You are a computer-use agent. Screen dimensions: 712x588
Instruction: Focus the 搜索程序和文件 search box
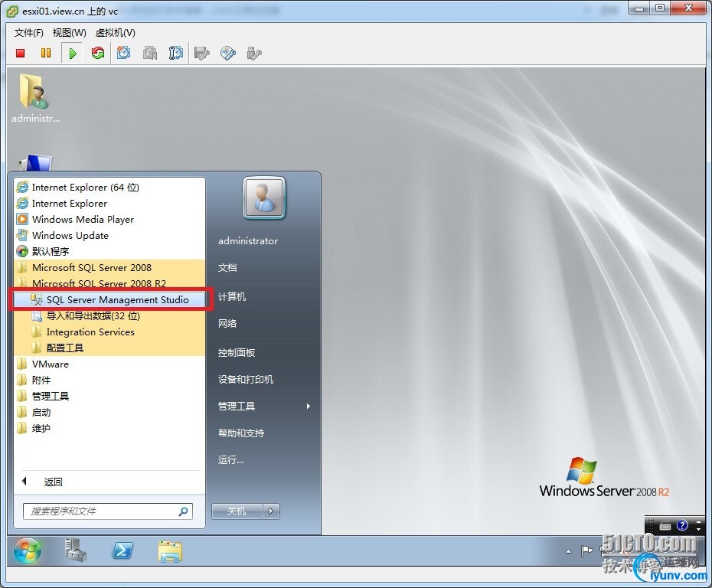pyautogui.click(x=108, y=511)
